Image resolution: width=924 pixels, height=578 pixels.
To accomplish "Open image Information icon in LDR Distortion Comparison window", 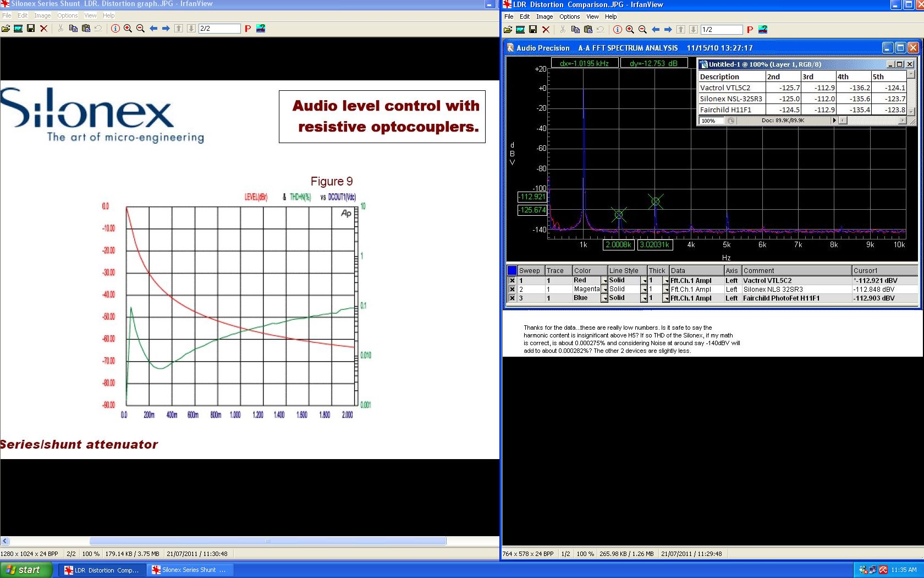I will [618, 30].
